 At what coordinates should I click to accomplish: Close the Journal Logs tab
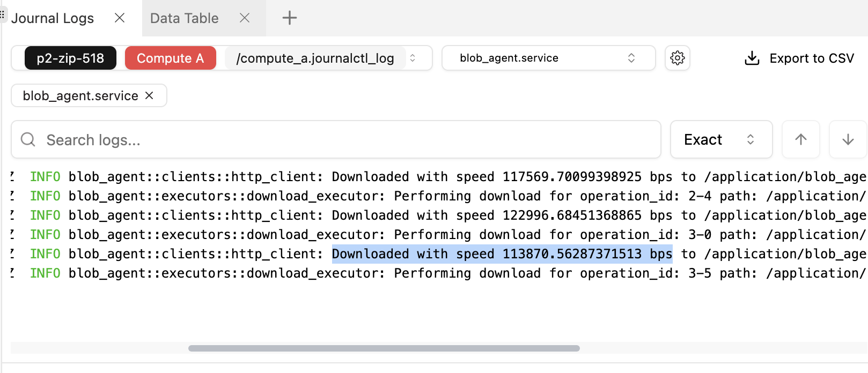(x=120, y=18)
